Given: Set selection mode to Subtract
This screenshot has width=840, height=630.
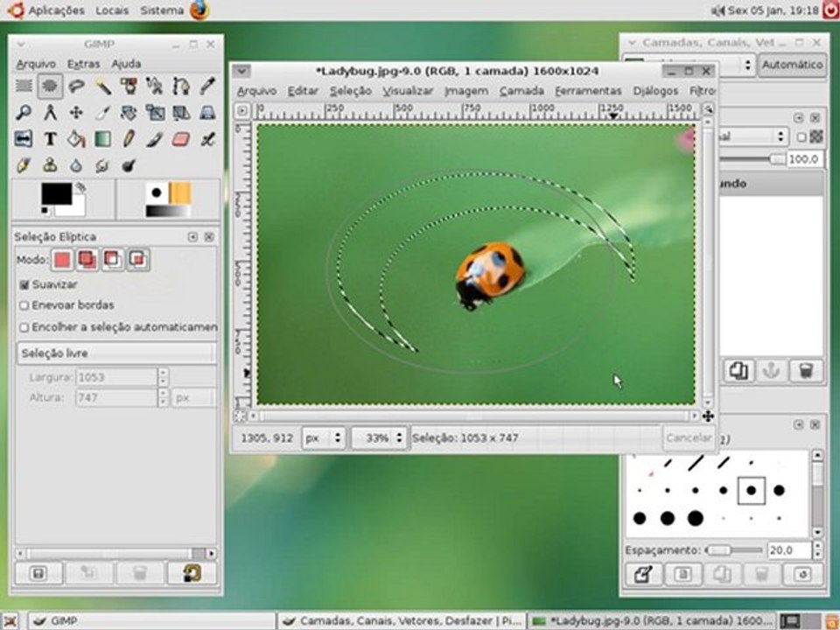Looking at the screenshot, I should (x=113, y=260).
